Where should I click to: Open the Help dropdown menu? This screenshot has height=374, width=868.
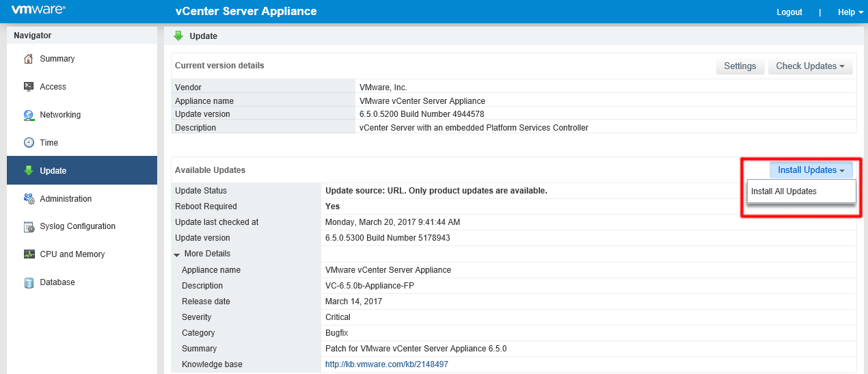coord(850,12)
